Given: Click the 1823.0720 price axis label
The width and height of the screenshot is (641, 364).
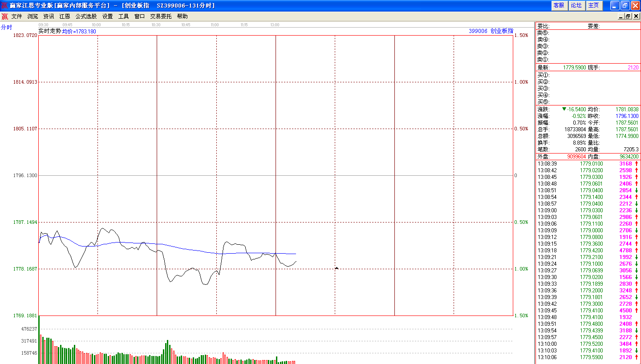Looking at the screenshot, I should click(x=26, y=35).
